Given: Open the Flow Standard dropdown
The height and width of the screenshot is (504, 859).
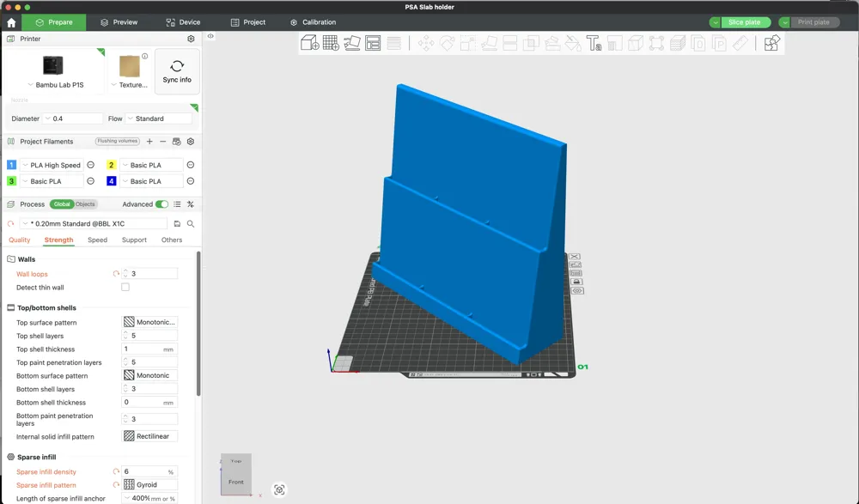Looking at the screenshot, I should [159, 118].
